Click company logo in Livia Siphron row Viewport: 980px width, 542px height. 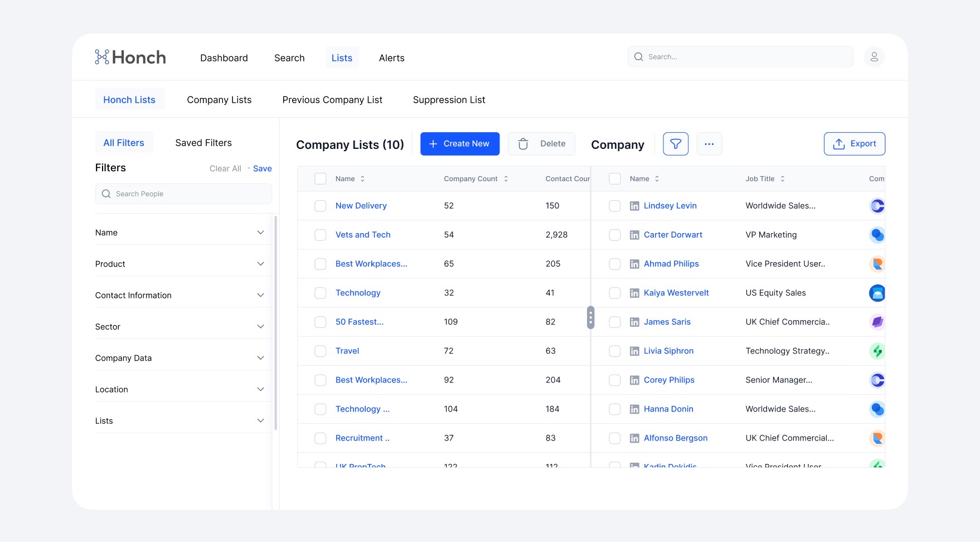pyautogui.click(x=877, y=351)
